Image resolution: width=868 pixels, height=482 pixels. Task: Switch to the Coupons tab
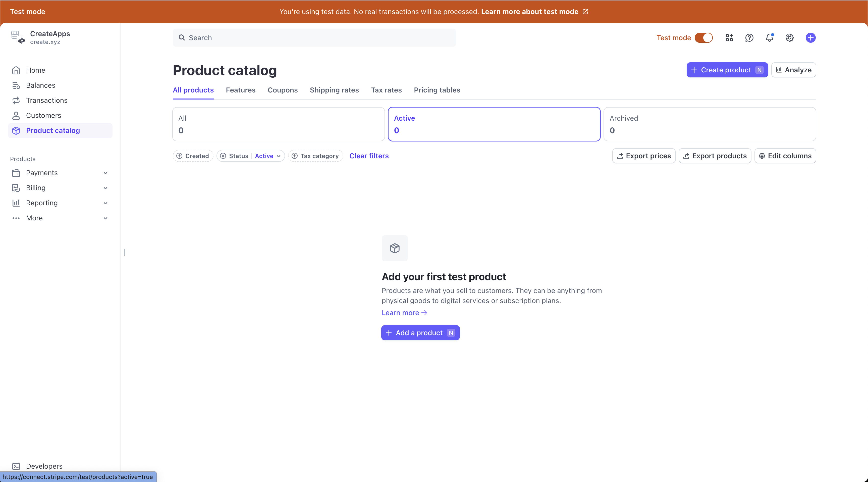282,90
